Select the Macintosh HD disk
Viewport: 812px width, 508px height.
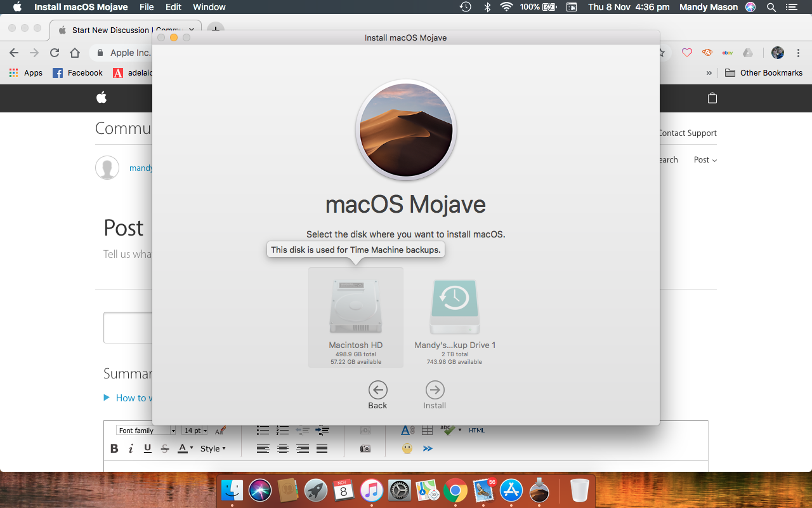pyautogui.click(x=356, y=317)
